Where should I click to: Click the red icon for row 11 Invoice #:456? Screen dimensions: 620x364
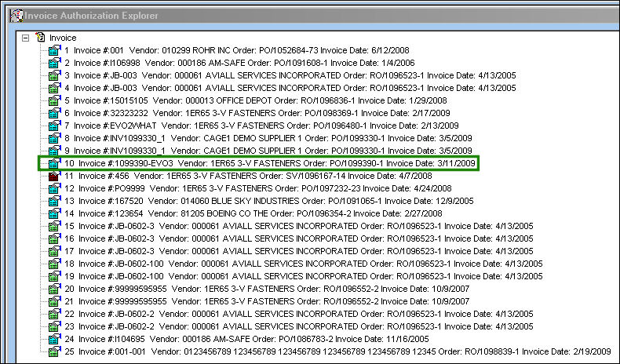click(54, 177)
